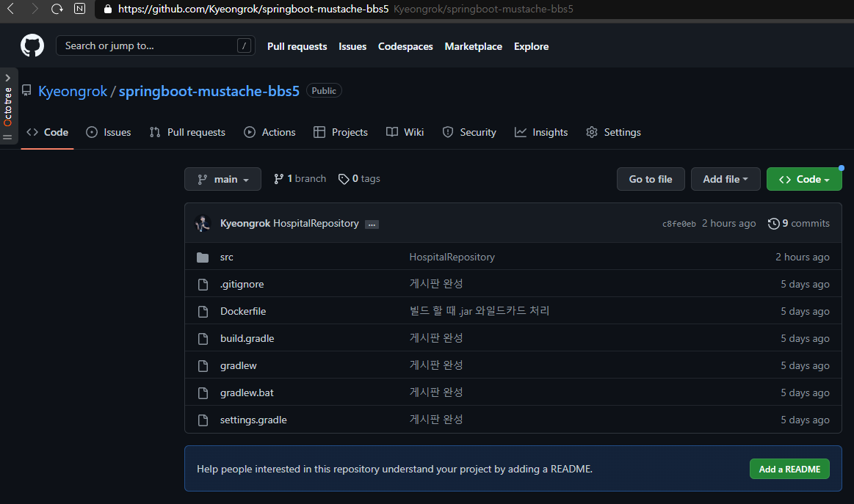Open commit hash c8fe0eb

679,224
